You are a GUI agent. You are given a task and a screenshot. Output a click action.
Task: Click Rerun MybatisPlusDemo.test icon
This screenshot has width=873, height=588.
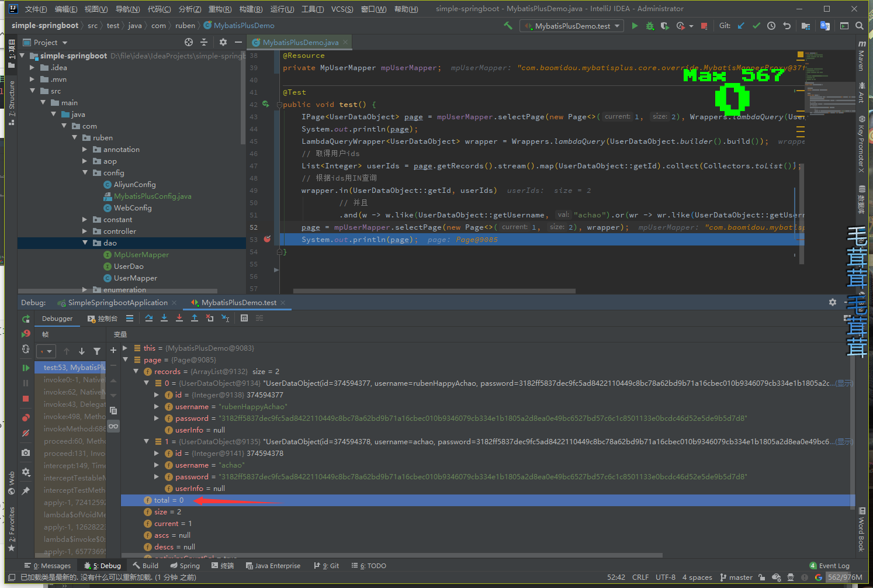tap(26, 319)
